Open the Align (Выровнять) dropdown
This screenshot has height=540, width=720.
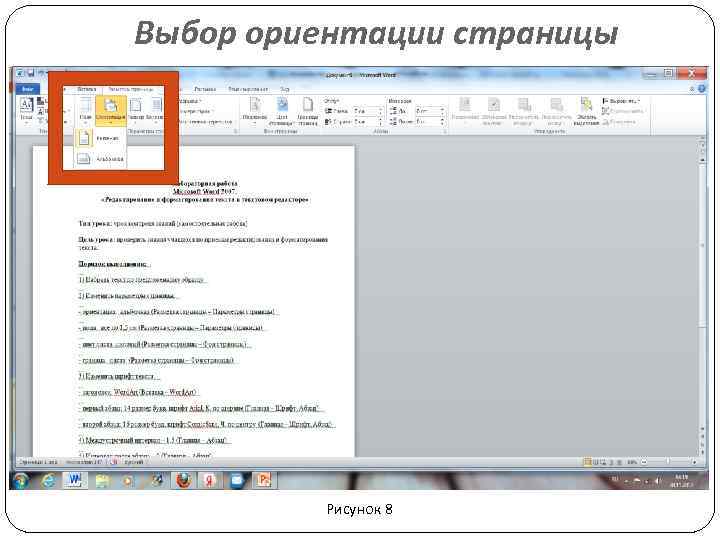[621, 101]
